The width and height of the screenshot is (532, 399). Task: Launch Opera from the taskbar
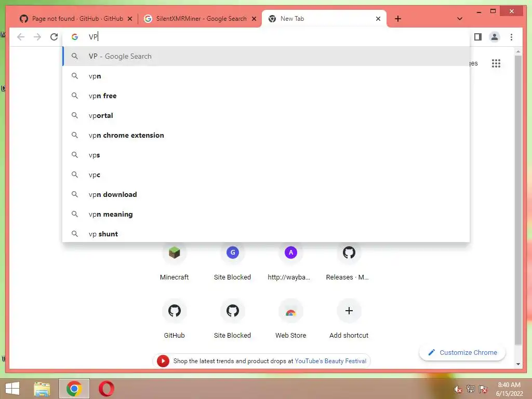[x=106, y=389]
